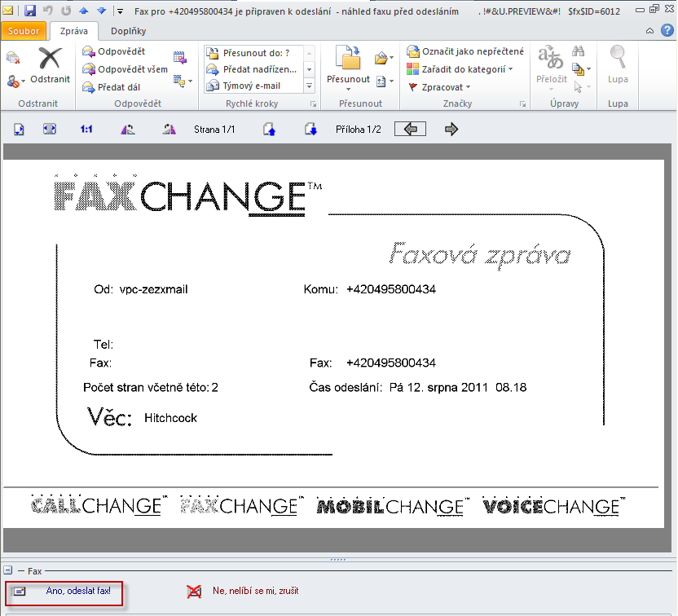
Task: Click Označit jako nepřečtené
Action: coord(465,51)
